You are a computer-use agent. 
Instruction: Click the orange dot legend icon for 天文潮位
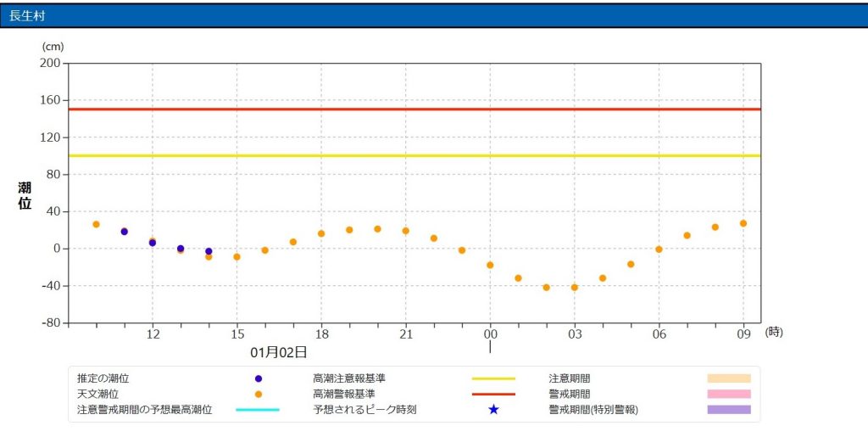pos(258,395)
